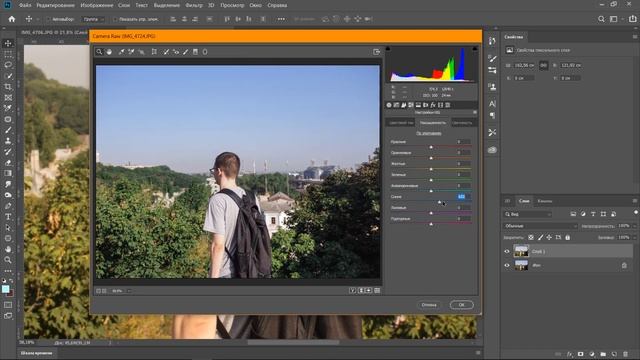Screen dimensions: 640x360
Task: Select the Photoshop Zoom tool in left toolbar
Action: click(8, 260)
